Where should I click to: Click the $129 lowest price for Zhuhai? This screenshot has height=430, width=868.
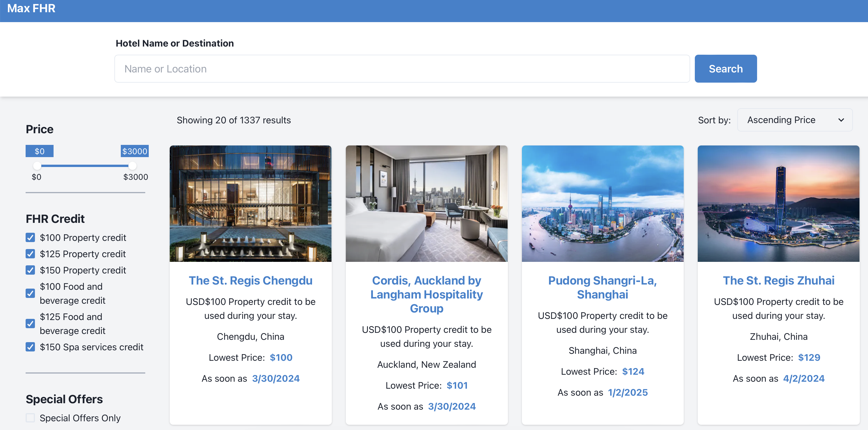(809, 357)
